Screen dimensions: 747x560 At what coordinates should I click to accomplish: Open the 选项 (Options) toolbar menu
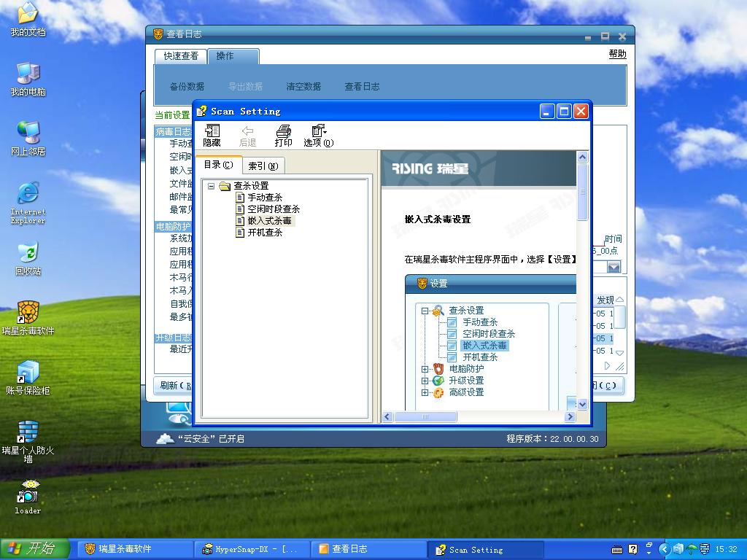click(x=318, y=135)
